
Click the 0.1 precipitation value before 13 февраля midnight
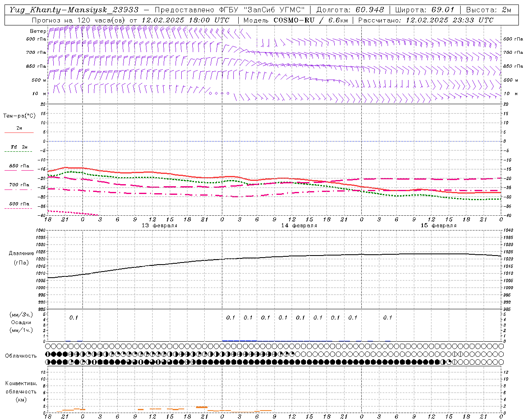point(73,317)
